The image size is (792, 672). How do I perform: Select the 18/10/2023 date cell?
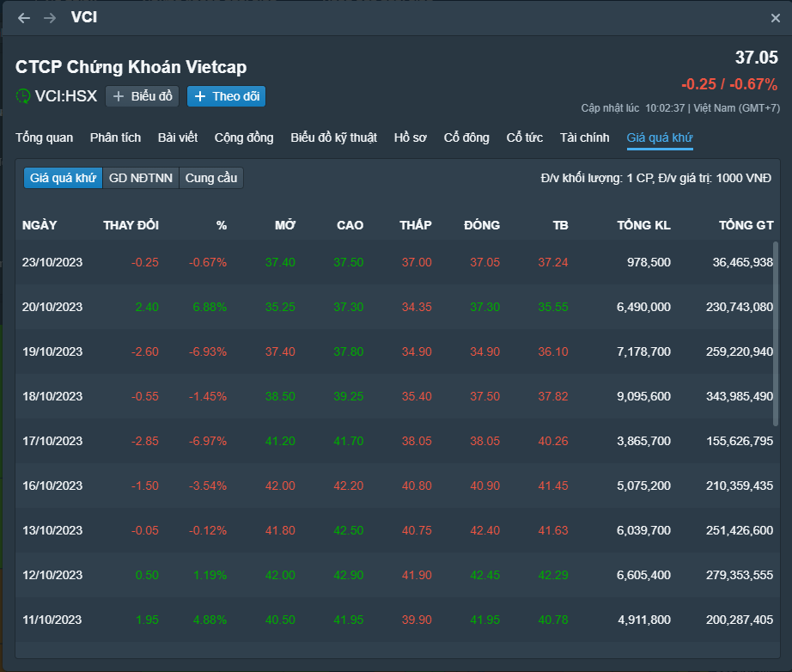pos(52,396)
